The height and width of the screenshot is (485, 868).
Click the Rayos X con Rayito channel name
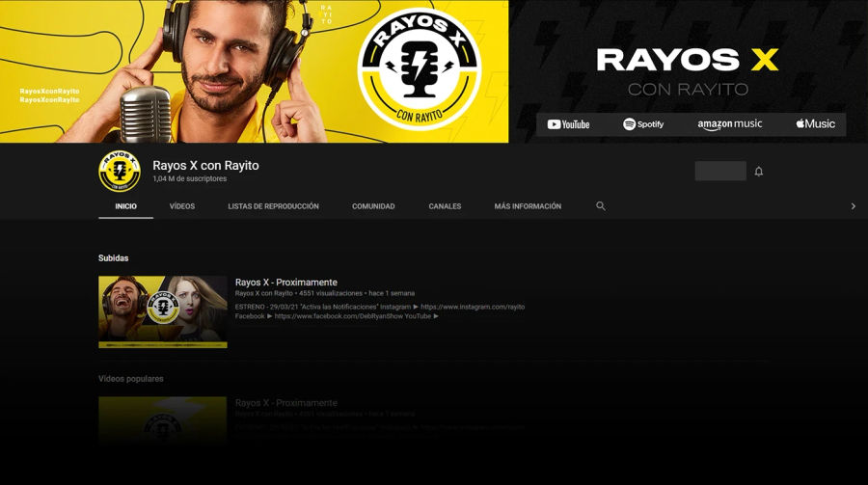click(206, 166)
